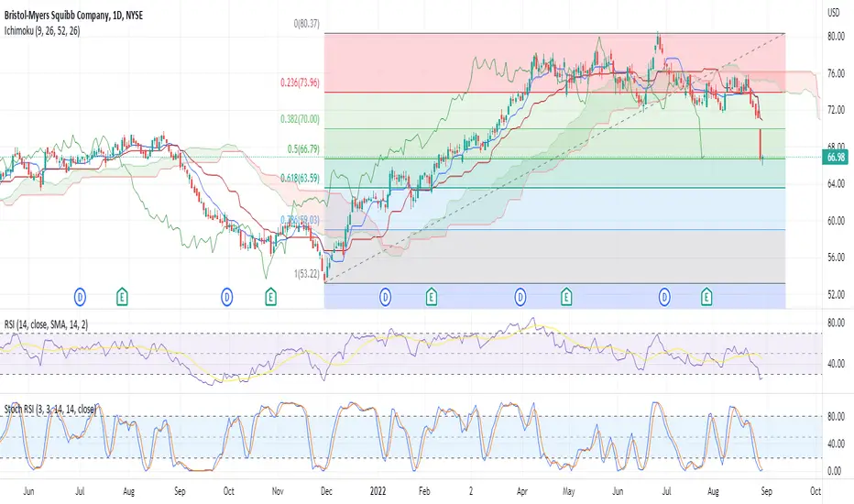Click the Stoch RSI pane 40.00 scale label
Viewport: 854px width, 504px height.
click(x=836, y=444)
